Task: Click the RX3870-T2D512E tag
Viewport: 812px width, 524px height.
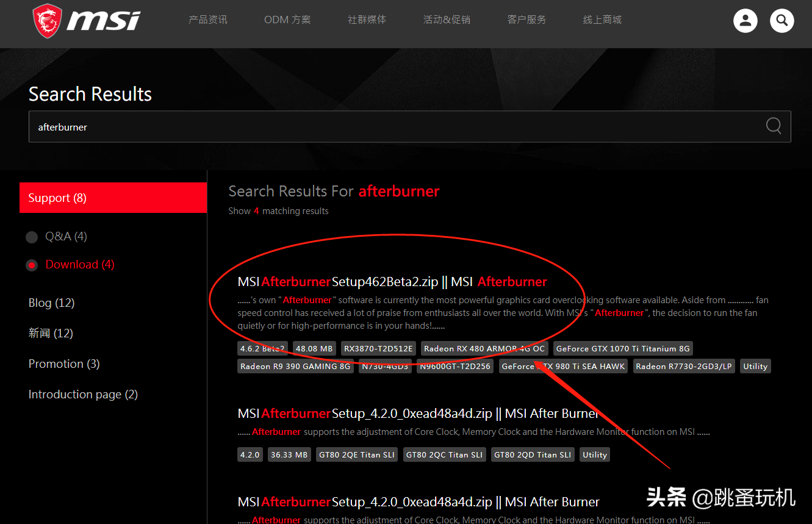Action: pos(378,348)
